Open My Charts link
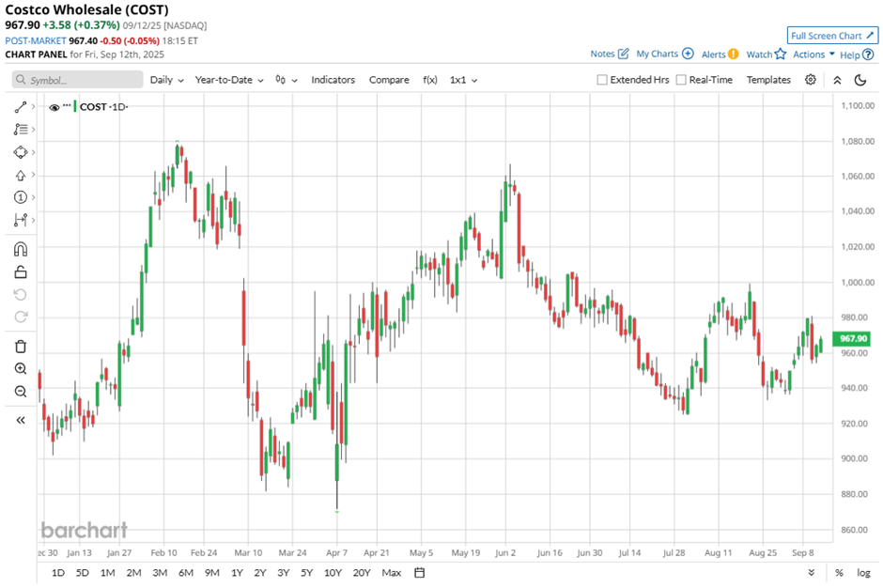The height and width of the screenshot is (588, 883). coord(665,54)
